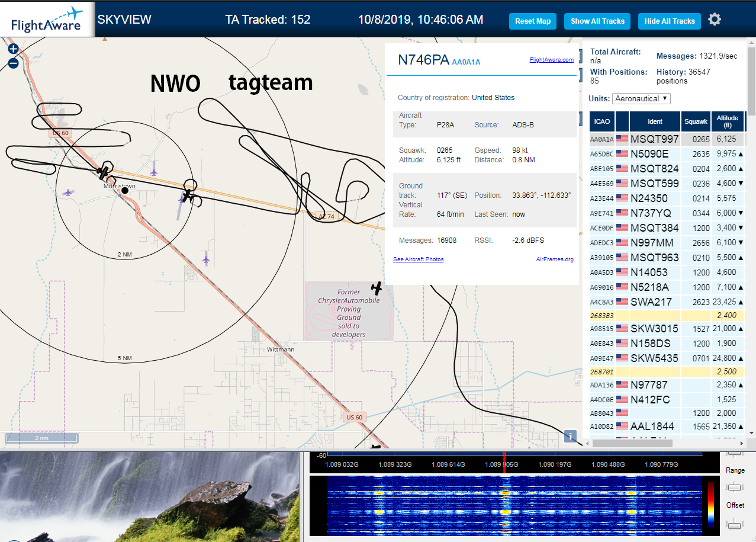This screenshot has height=542, width=756.
Task: Zoom in on the map
Action: [13, 49]
